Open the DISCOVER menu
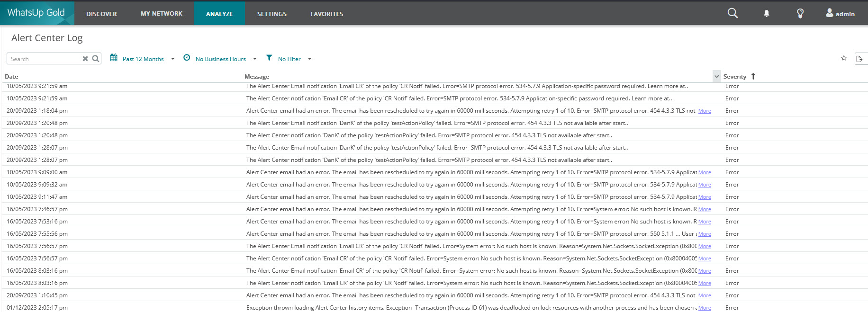868x312 pixels. pos(101,14)
